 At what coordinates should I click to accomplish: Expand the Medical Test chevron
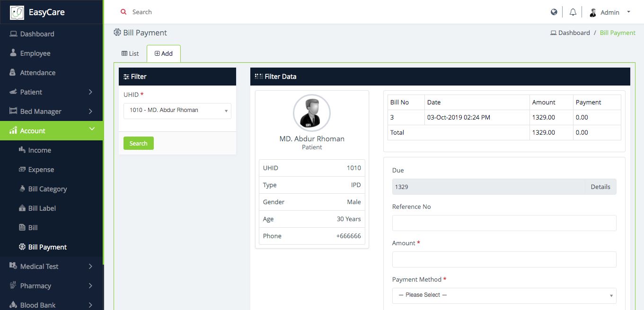click(x=90, y=266)
